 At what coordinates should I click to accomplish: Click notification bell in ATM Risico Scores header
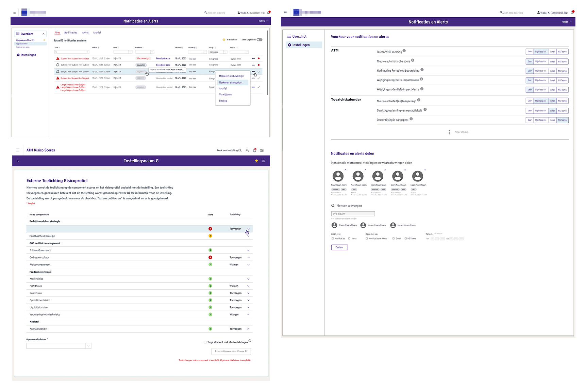pyautogui.click(x=254, y=150)
